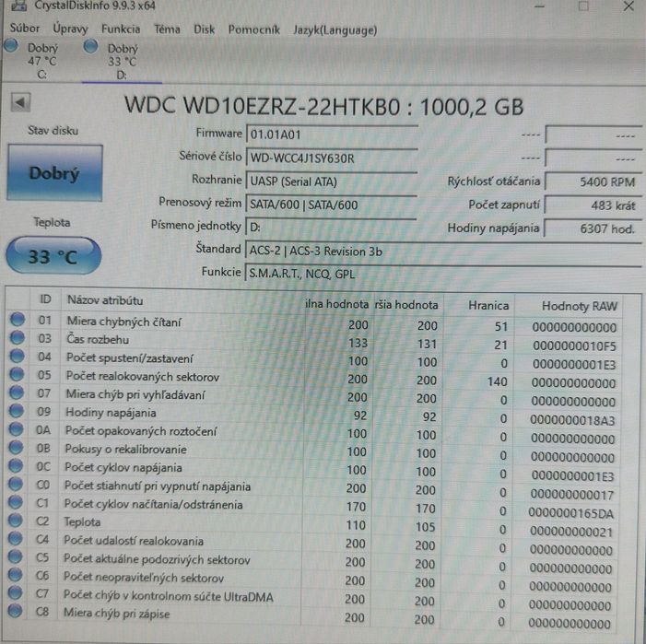Open the Úpravy menu

[x=70, y=29]
